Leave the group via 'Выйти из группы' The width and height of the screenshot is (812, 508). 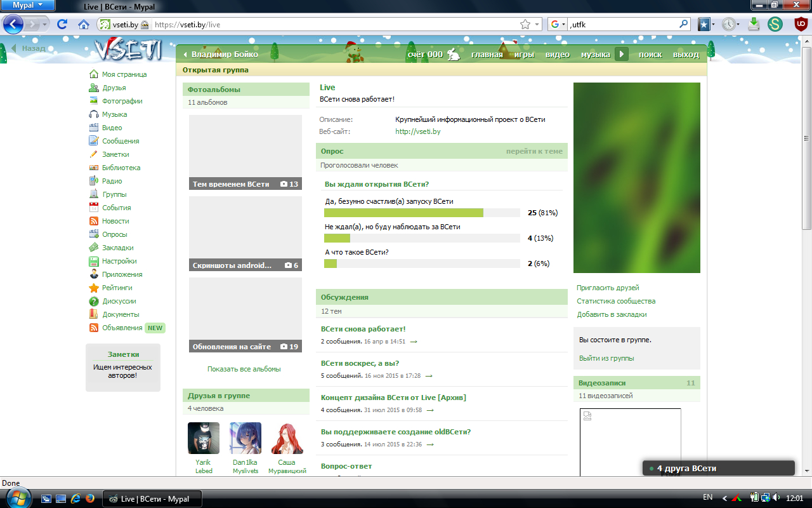click(606, 358)
